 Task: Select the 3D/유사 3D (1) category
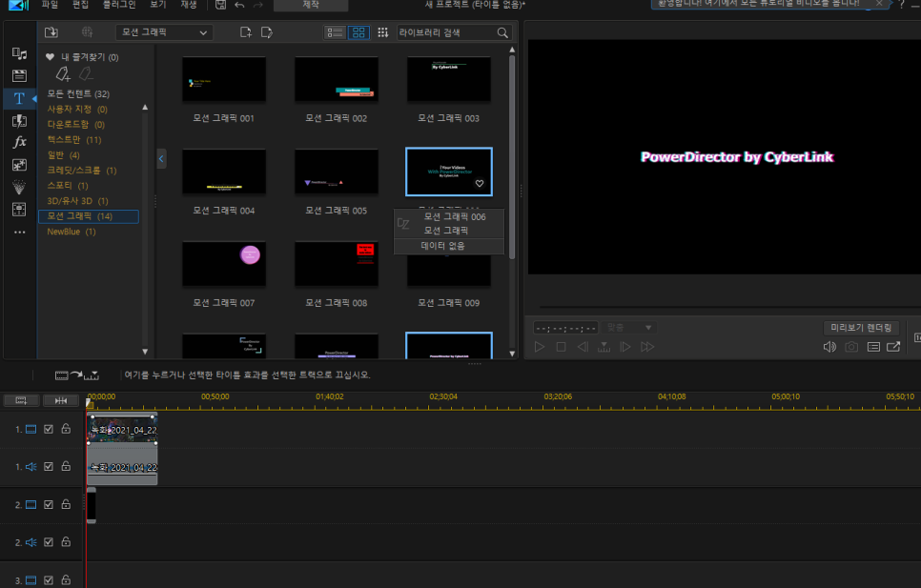pyautogui.click(x=77, y=201)
